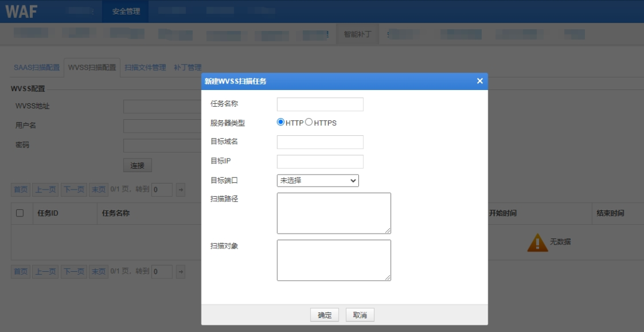
Task: Click the 开始时间 column header
Action: pos(503,213)
